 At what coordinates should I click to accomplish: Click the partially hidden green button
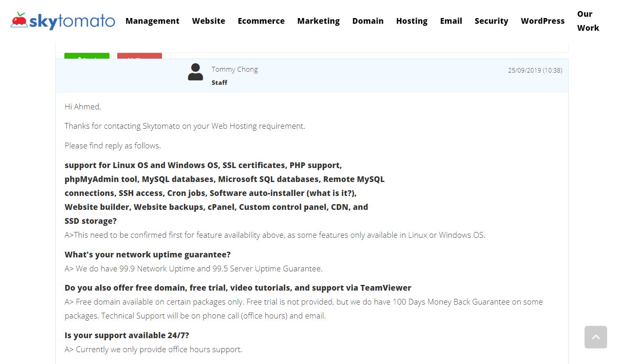click(87, 56)
